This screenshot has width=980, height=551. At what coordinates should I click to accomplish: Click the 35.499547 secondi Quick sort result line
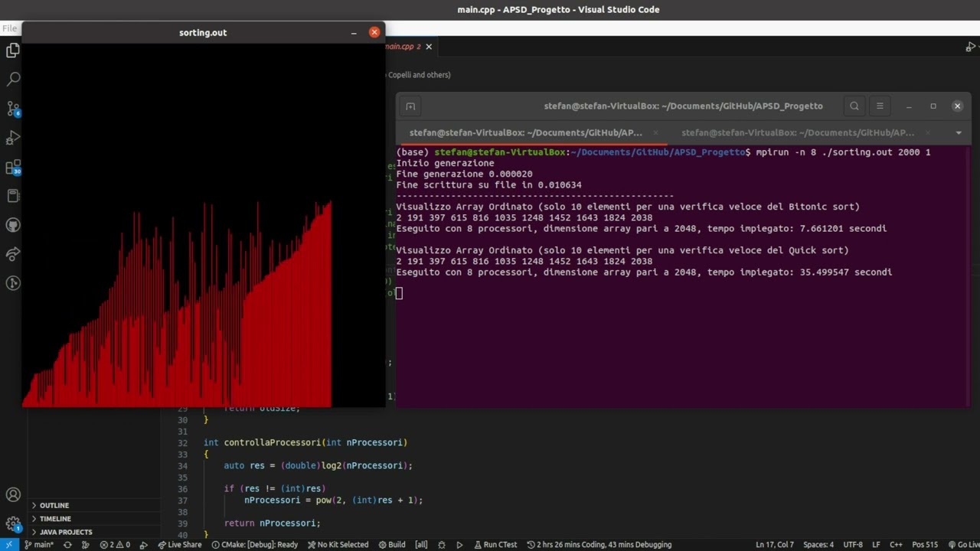point(644,272)
